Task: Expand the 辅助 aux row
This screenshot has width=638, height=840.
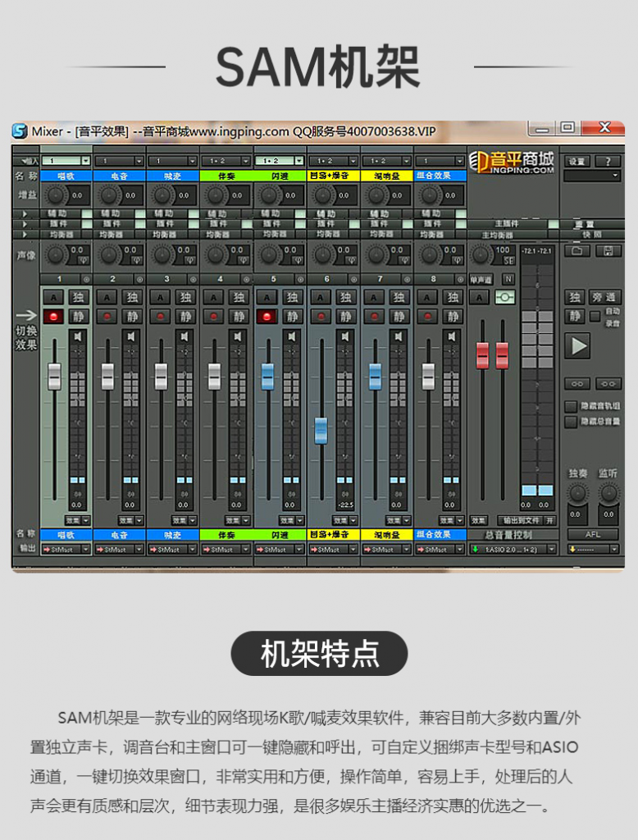Action: click(x=25, y=214)
